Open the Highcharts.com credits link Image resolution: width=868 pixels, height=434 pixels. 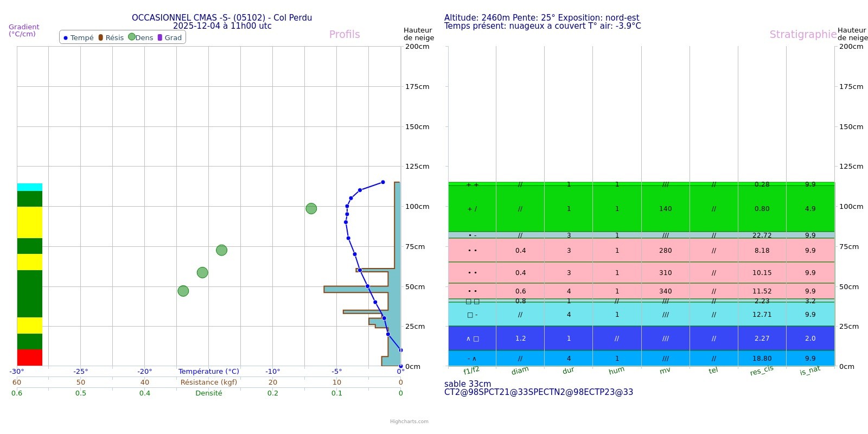tap(409, 422)
